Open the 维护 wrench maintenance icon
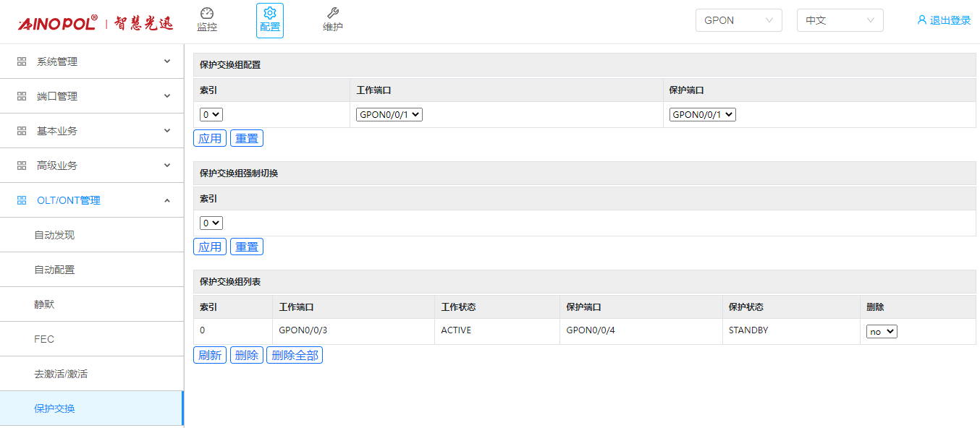Image resolution: width=980 pixels, height=428 pixels. tap(333, 14)
